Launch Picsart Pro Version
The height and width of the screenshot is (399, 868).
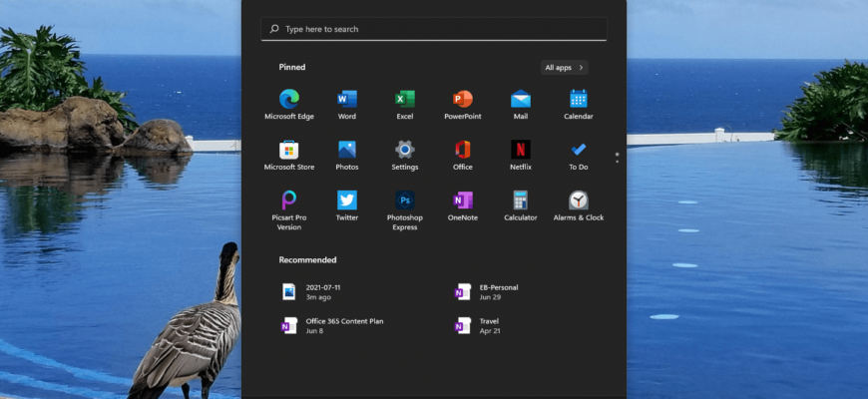click(x=289, y=210)
